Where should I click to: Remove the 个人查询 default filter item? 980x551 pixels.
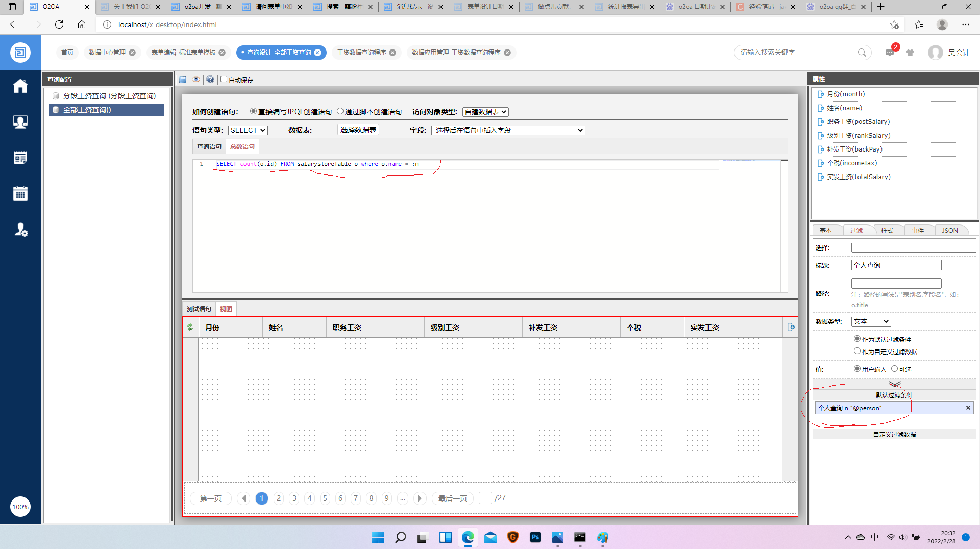[968, 408]
